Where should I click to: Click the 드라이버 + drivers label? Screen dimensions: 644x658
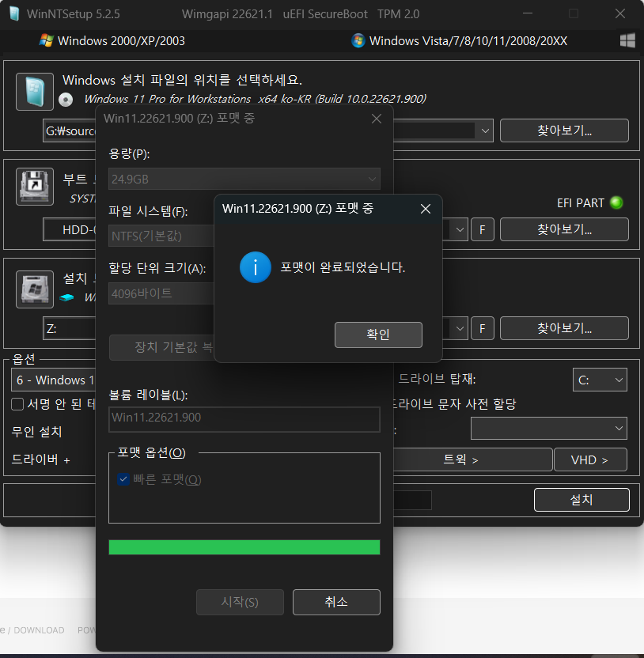click(x=40, y=459)
